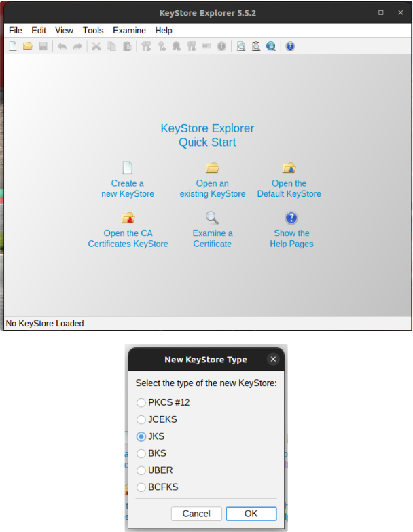The height and width of the screenshot is (532, 413).
Task: Select the JKS radio button
Action: pos(141,437)
